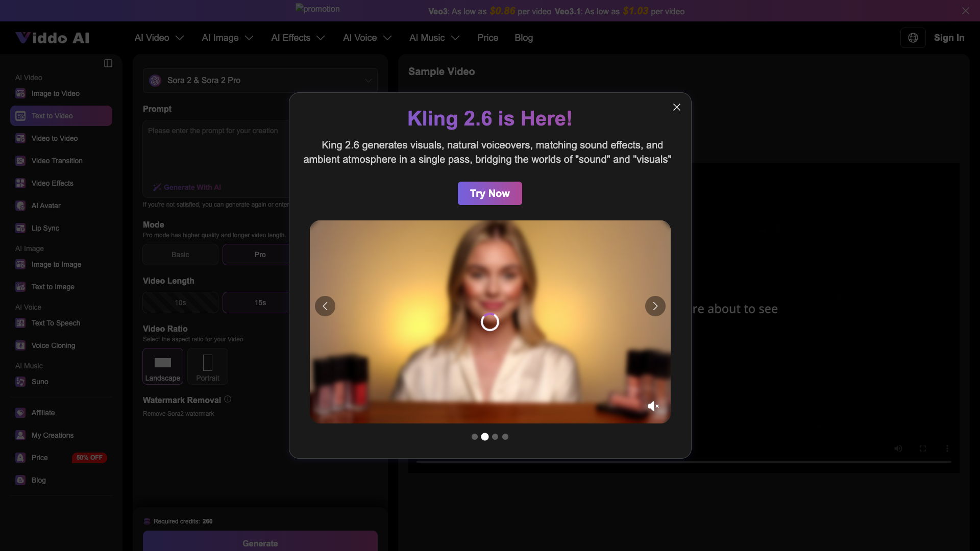Click the Generate button
The height and width of the screenshot is (551, 980).
[x=260, y=541]
